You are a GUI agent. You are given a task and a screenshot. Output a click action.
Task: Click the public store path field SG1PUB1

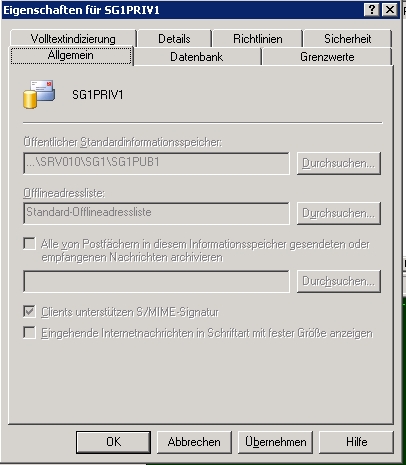156,163
